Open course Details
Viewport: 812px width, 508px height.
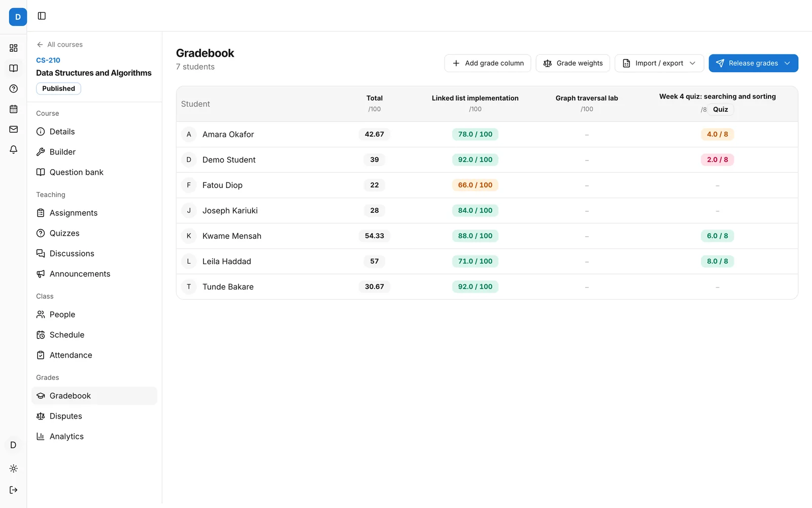[x=94, y=132]
